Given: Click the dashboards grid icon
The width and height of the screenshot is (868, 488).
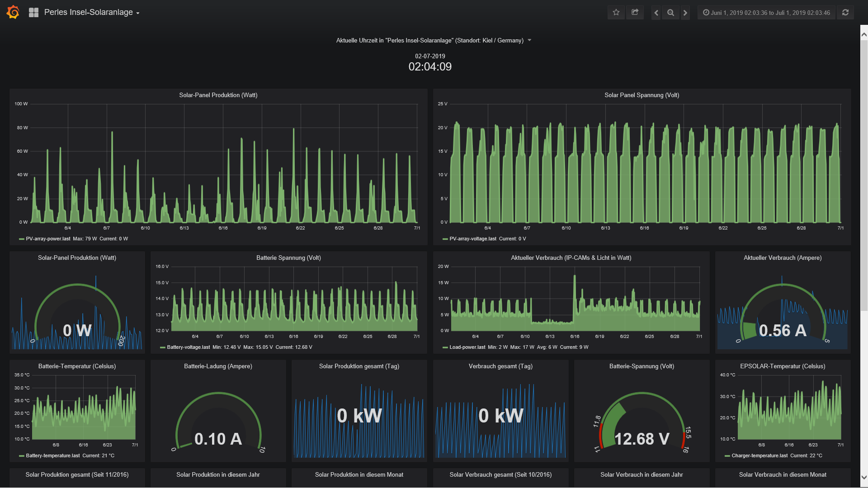Looking at the screenshot, I should pos(33,13).
